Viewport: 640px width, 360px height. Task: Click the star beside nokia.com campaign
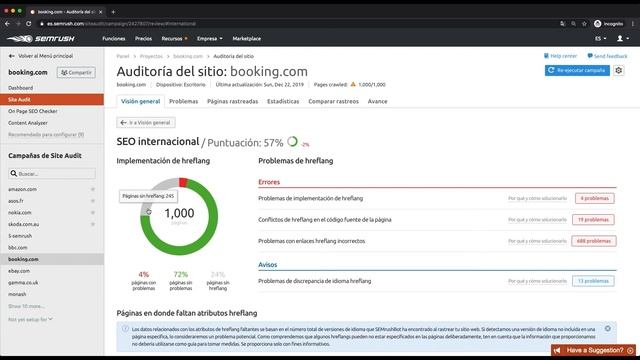tap(93, 213)
